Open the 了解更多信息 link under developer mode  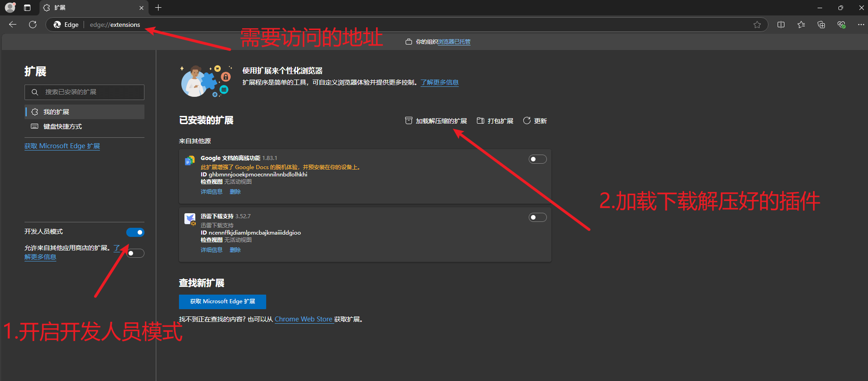40,257
